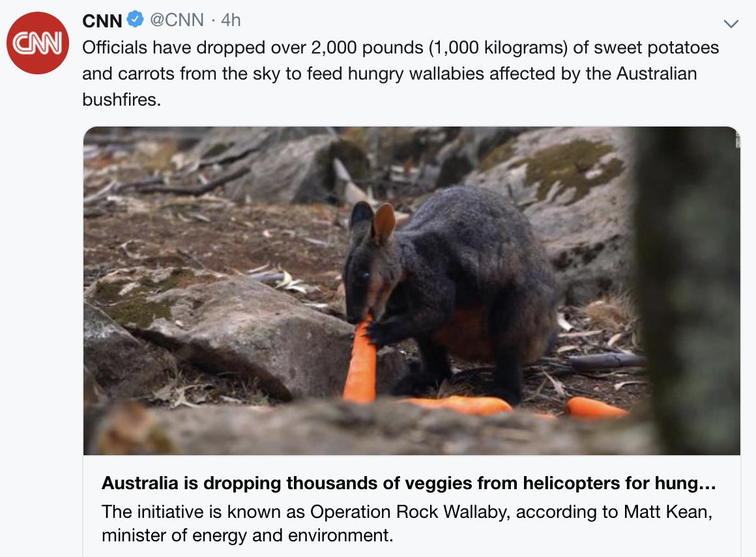Viewport: 756px width, 557px height.
Task: Open the CNN profile avatar logo
Action: click(38, 43)
